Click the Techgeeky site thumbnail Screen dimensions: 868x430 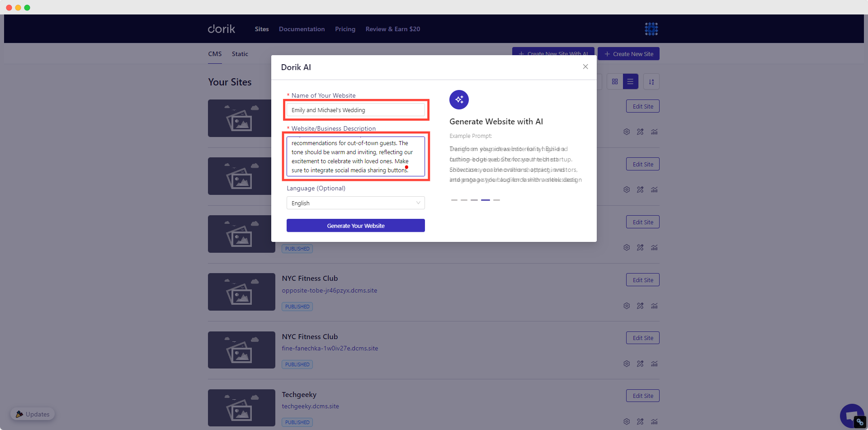[241, 408]
